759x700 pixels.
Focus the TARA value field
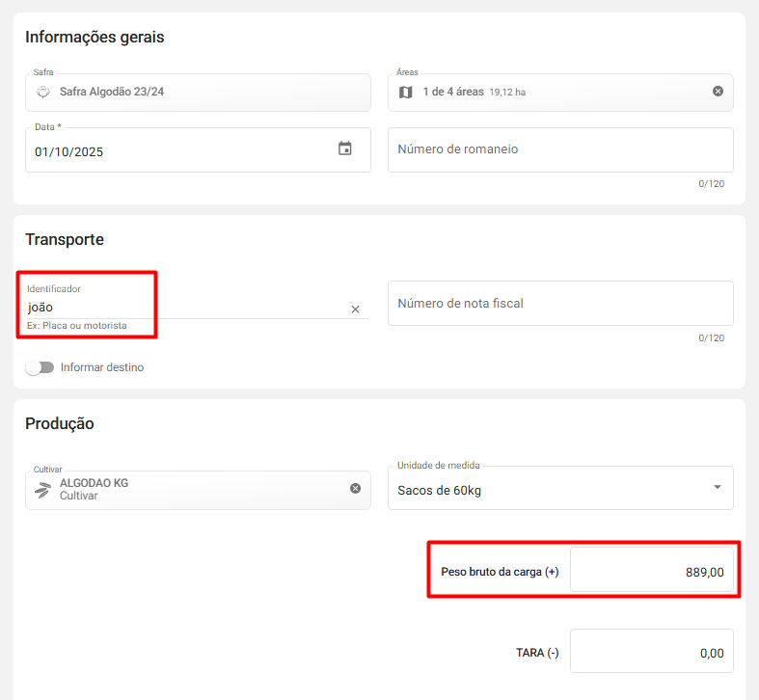coord(651,652)
